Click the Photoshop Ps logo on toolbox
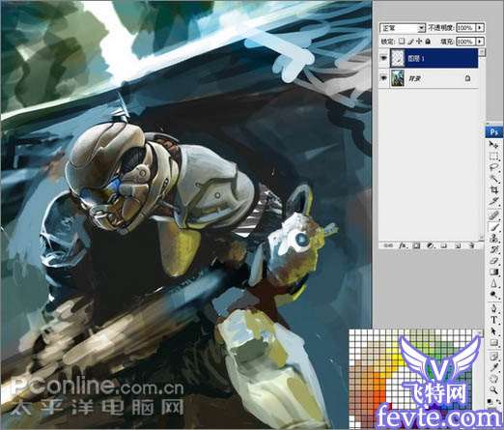The width and height of the screenshot is (504, 430). [494, 132]
